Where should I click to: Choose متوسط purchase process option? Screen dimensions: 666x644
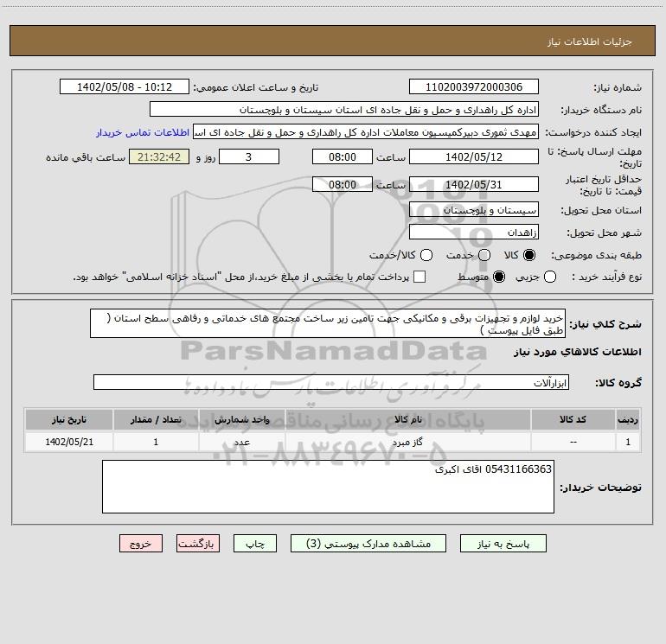click(499, 277)
